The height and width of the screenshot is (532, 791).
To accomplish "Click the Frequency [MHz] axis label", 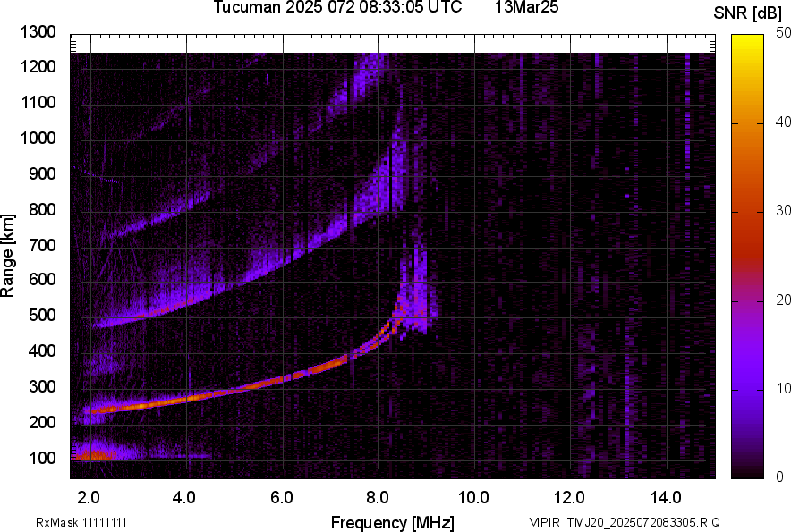I will point(393,522).
